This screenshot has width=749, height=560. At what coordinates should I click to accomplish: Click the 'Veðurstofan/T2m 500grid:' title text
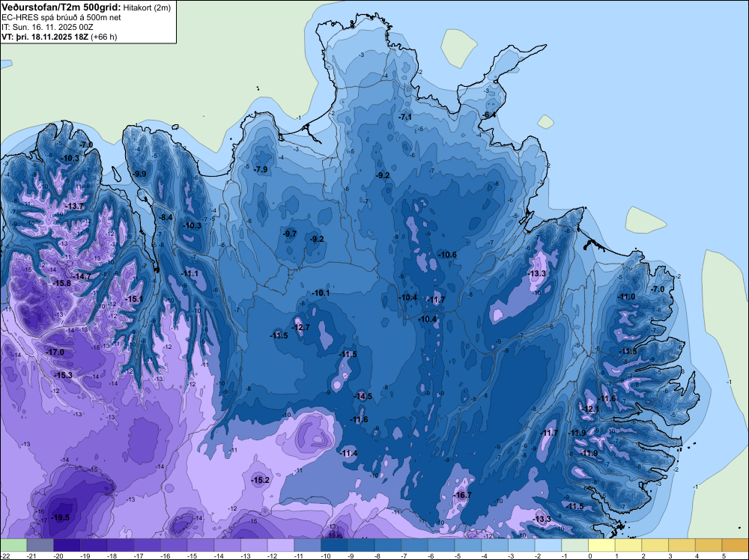click(61, 7)
